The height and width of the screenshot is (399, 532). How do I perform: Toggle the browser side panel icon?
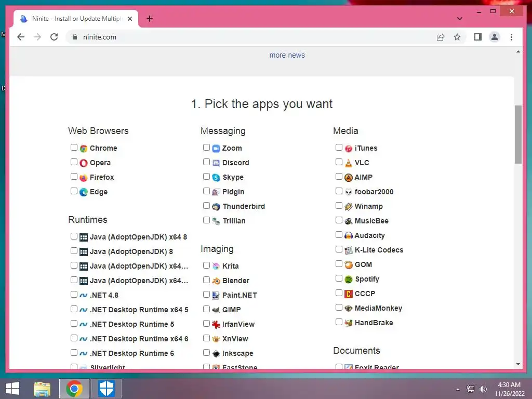(478, 37)
